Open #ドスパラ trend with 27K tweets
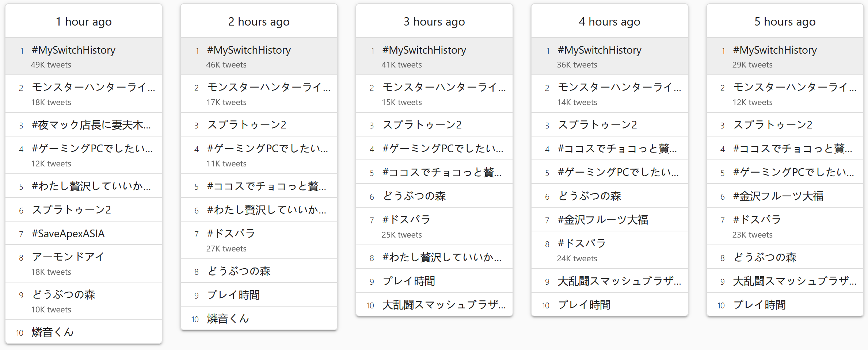The image size is (868, 350). coord(231,234)
